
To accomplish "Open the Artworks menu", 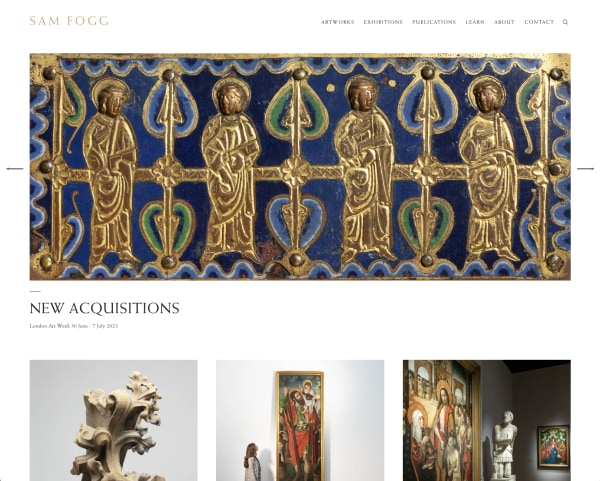I will (x=338, y=22).
